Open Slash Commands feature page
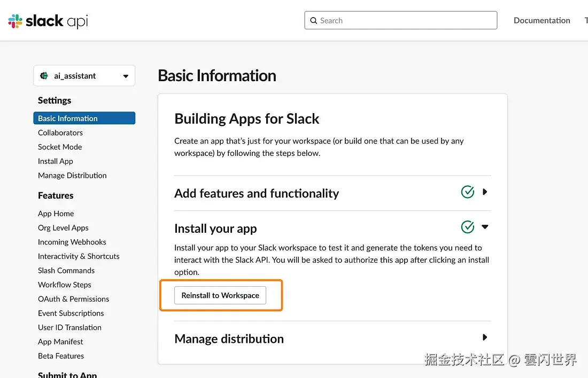 tap(66, 271)
